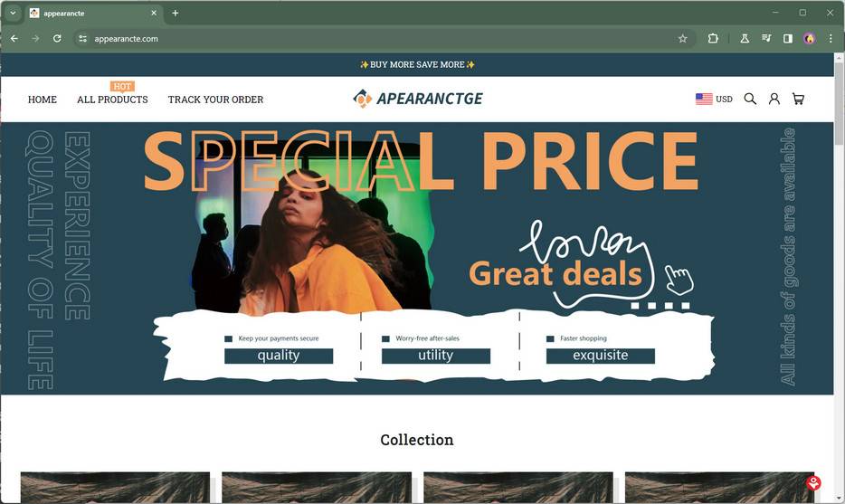Image resolution: width=845 pixels, height=504 pixels.
Task: Open the Chrome profile avatar
Action: (810, 39)
